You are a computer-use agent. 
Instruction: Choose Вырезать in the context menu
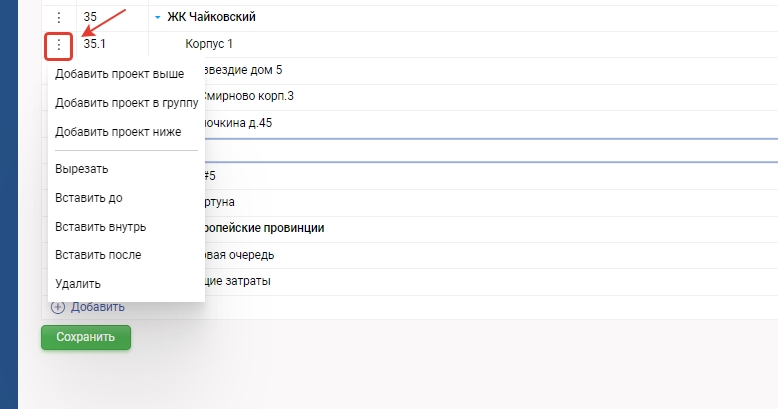(82, 169)
